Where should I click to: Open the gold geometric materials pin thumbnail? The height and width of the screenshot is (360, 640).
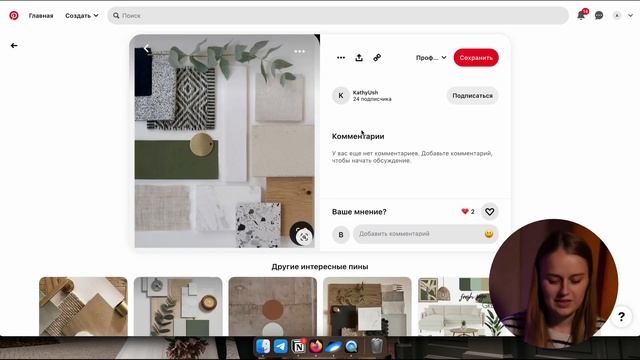83,307
